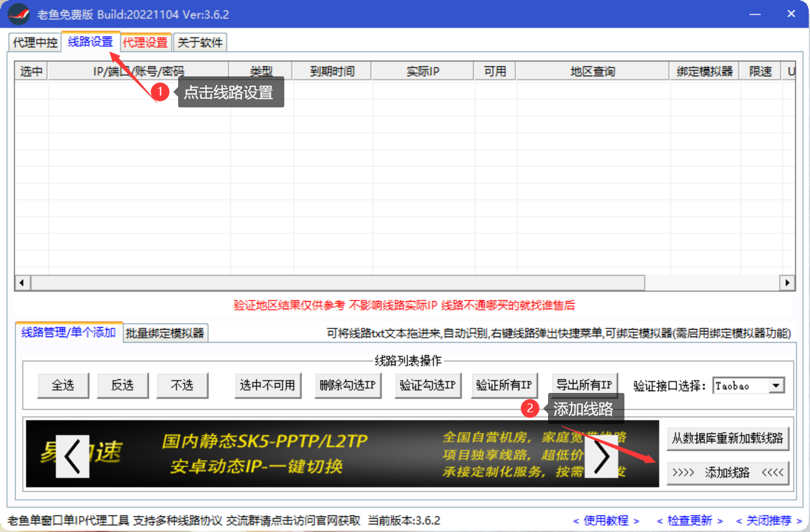The height and width of the screenshot is (532, 810).
Task: Click the 检查更新 link
Action: pyautogui.click(x=690, y=520)
